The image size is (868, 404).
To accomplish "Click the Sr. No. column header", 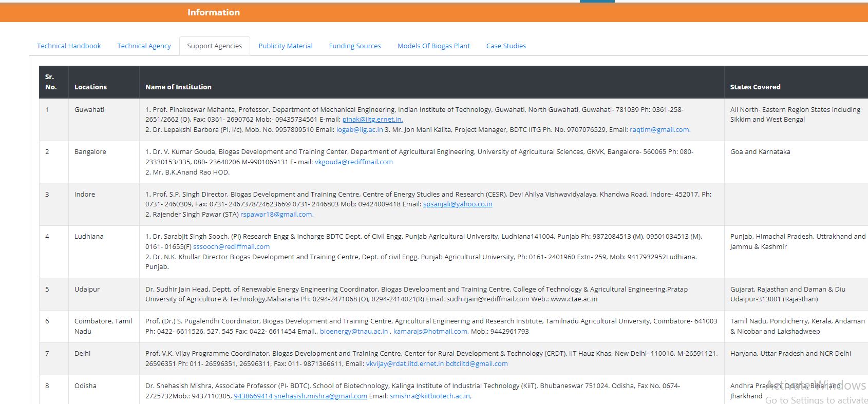I will pos(54,82).
